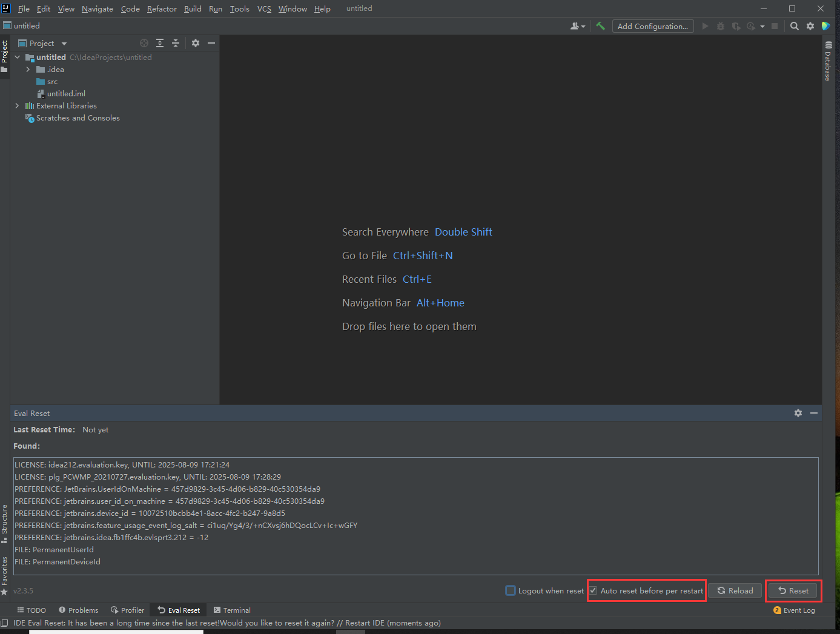The height and width of the screenshot is (634, 840).
Task: Click Expand All icon in Project panel
Action: [x=160, y=43]
